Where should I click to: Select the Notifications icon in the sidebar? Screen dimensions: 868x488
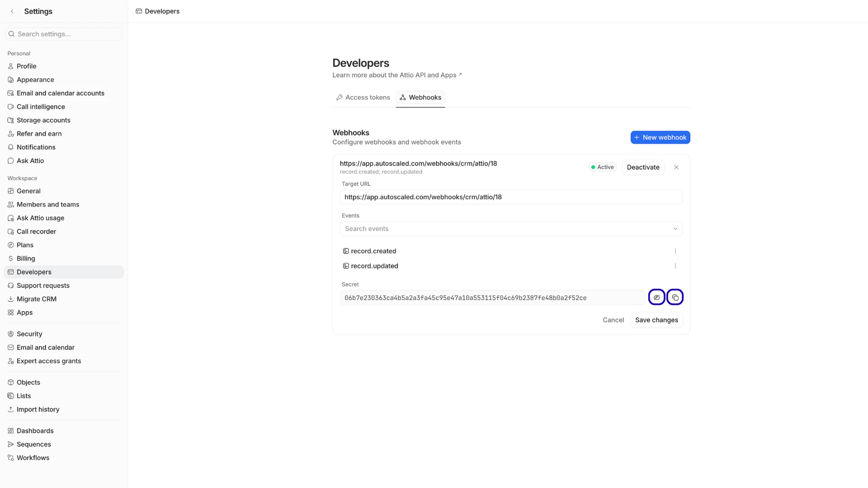pyautogui.click(x=10, y=147)
